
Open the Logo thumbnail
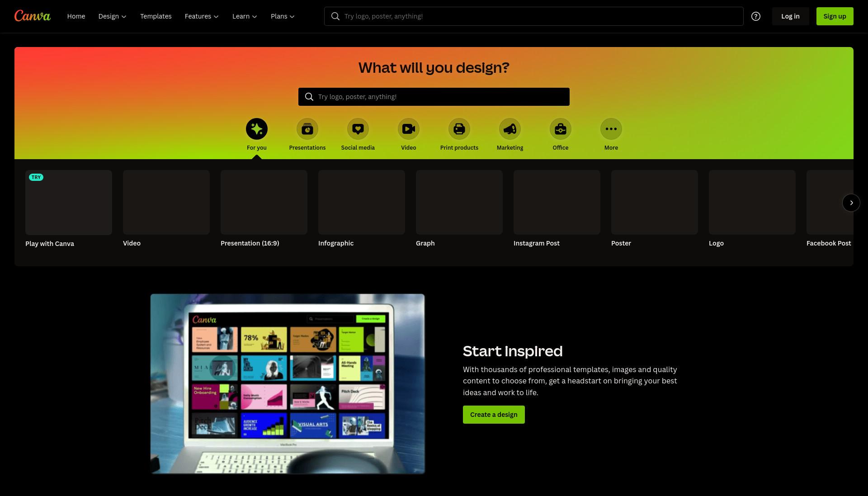[x=752, y=202]
